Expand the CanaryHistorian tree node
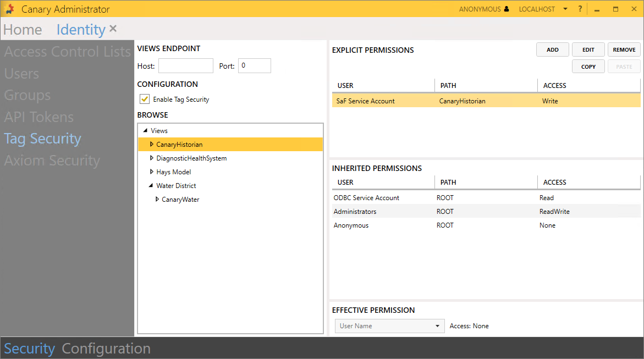Screen dimensions: 644x359 tap(152, 144)
